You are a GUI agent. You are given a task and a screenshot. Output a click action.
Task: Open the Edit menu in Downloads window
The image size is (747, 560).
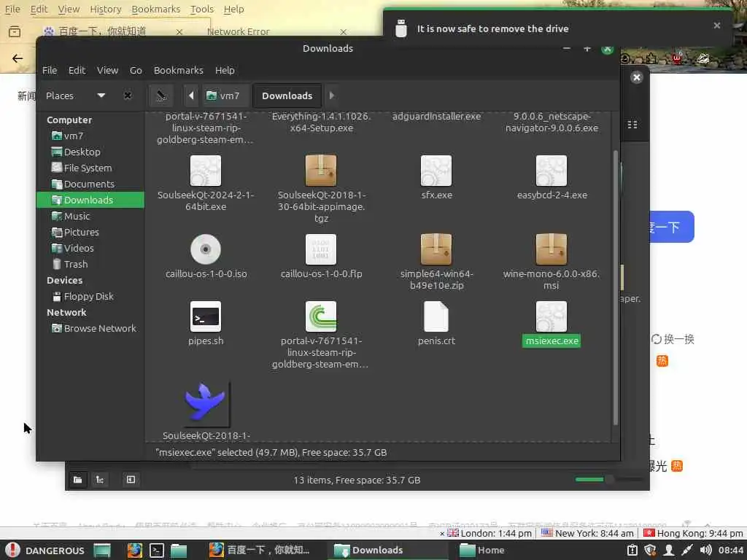pyautogui.click(x=77, y=71)
